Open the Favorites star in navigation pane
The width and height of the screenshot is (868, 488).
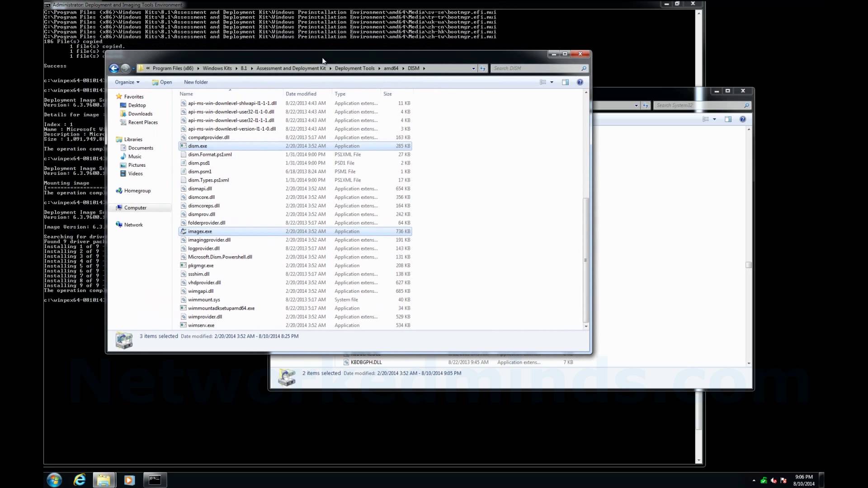119,96
